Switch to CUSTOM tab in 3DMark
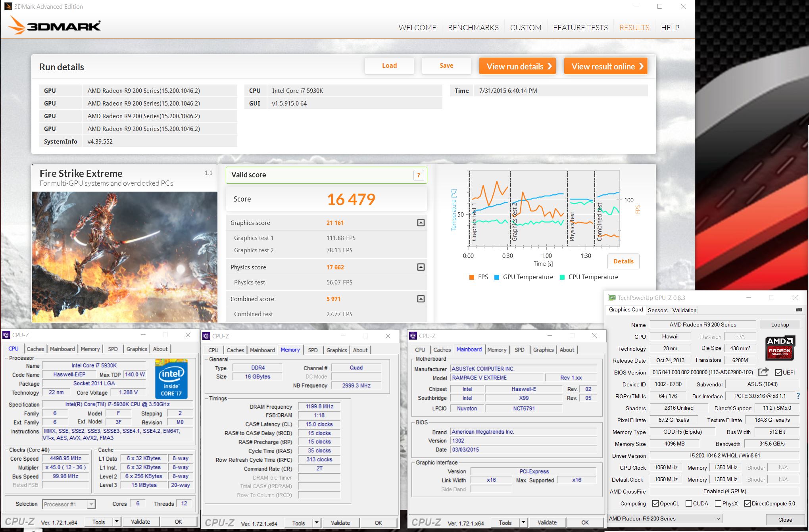This screenshot has height=532, width=809. [x=526, y=27]
